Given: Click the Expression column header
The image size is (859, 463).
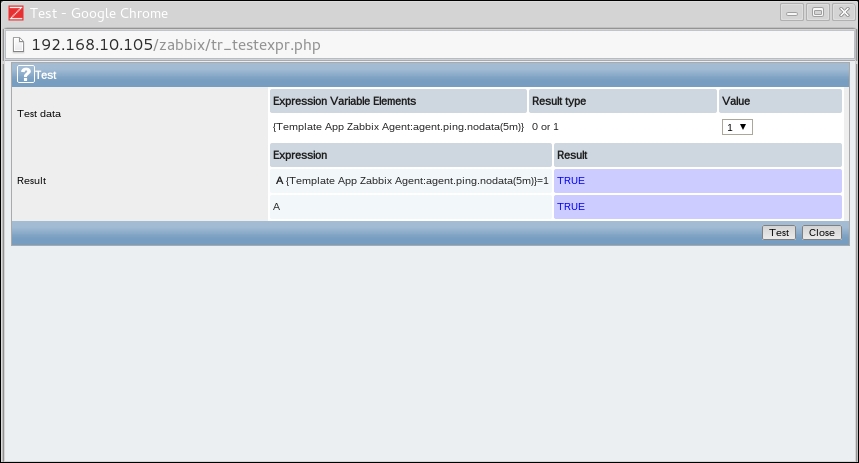Looking at the screenshot, I should coord(300,155).
